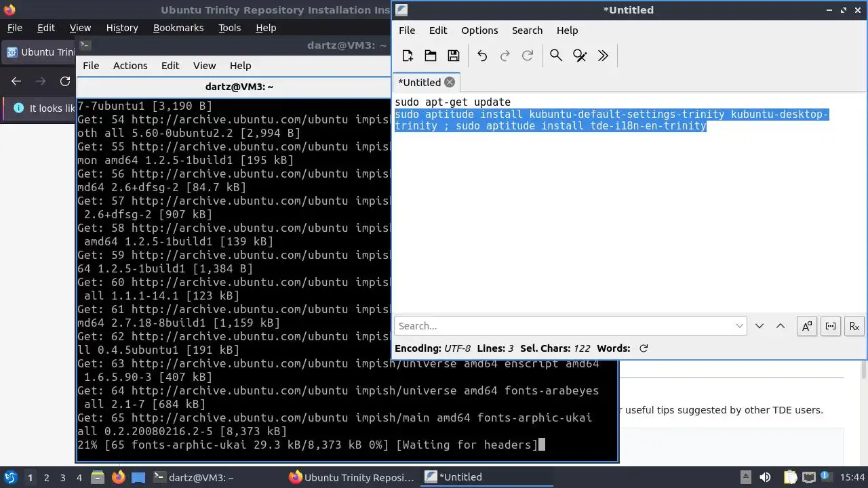This screenshot has height=488, width=868.
Task: Toggle Match Case search option
Action: tap(807, 326)
